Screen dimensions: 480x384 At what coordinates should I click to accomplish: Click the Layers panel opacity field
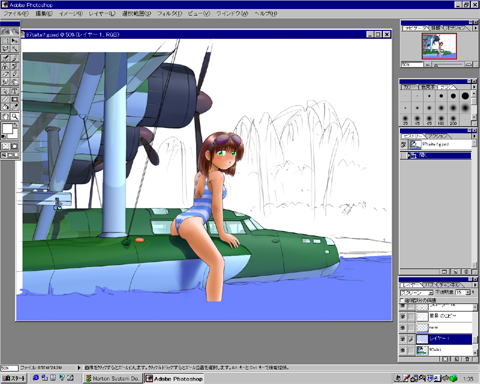(460, 292)
